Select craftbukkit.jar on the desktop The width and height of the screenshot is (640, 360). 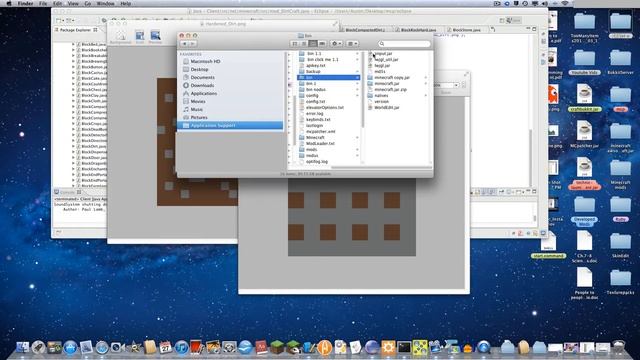point(584,98)
